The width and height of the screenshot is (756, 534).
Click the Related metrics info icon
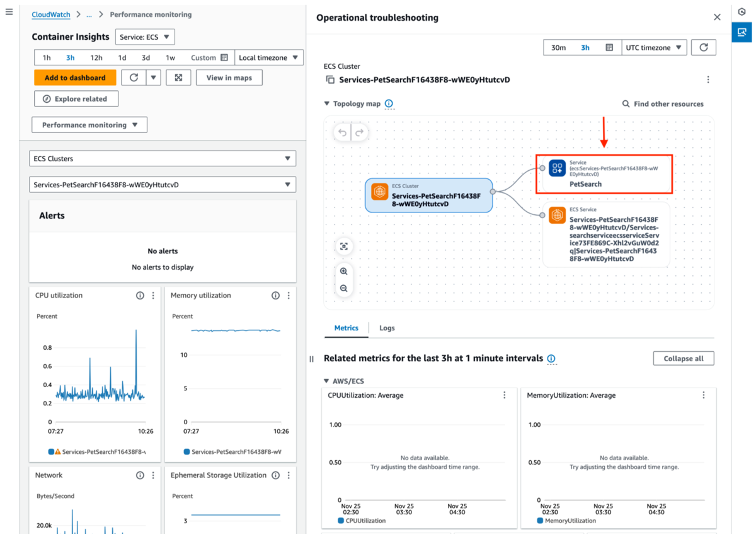coord(551,359)
